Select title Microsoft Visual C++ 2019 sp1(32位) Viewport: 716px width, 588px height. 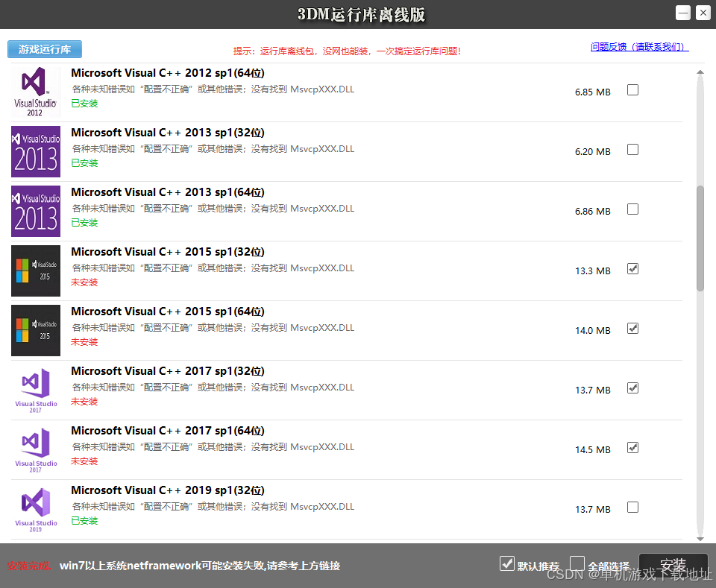tap(168, 490)
